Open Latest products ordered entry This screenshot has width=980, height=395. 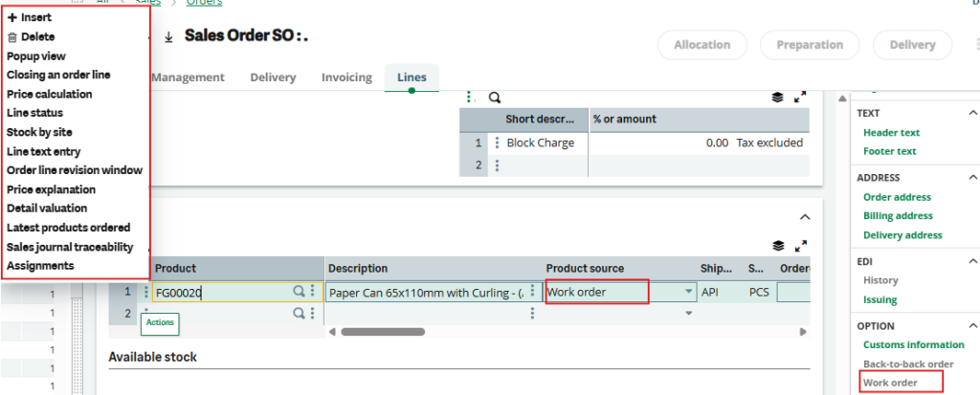69,228
